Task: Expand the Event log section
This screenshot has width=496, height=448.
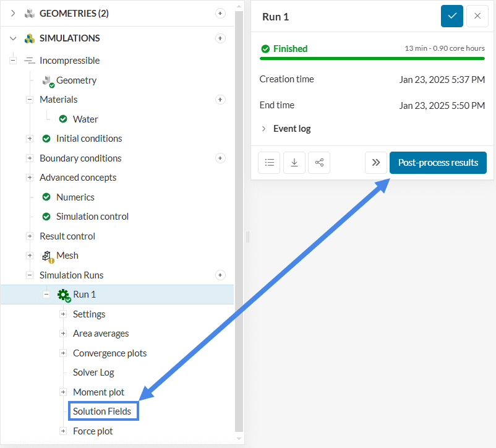Action: click(x=263, y=129)
